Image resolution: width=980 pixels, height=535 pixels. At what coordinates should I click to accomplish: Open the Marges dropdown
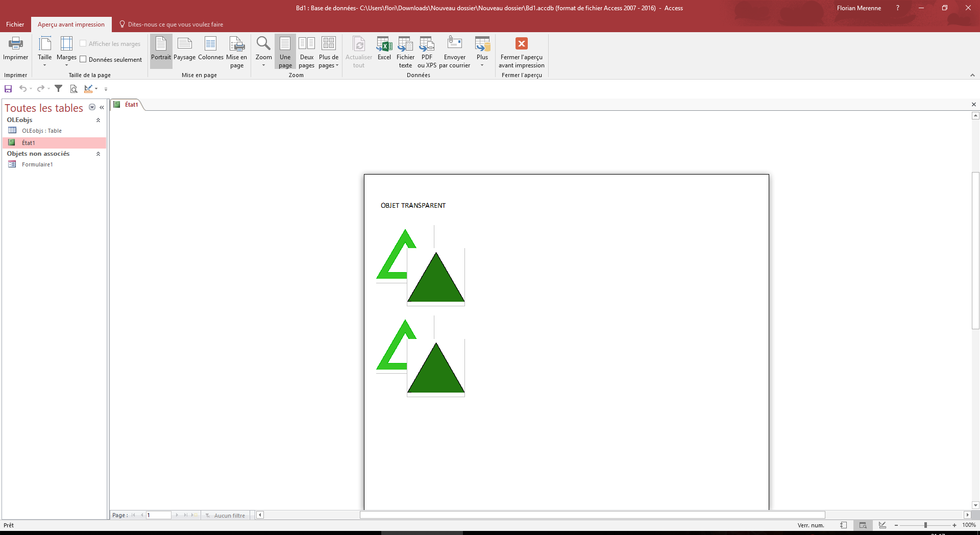66,51
